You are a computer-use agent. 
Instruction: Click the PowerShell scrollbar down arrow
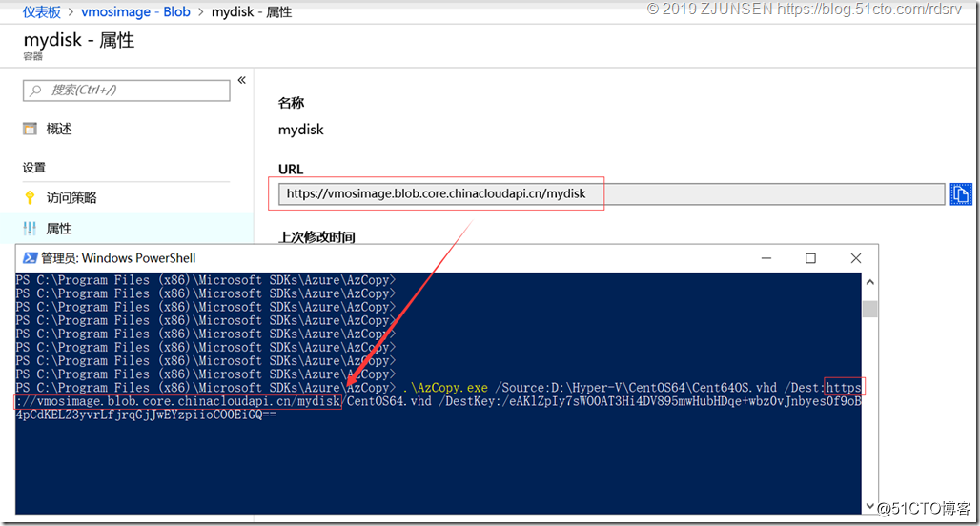click(870, 506)
